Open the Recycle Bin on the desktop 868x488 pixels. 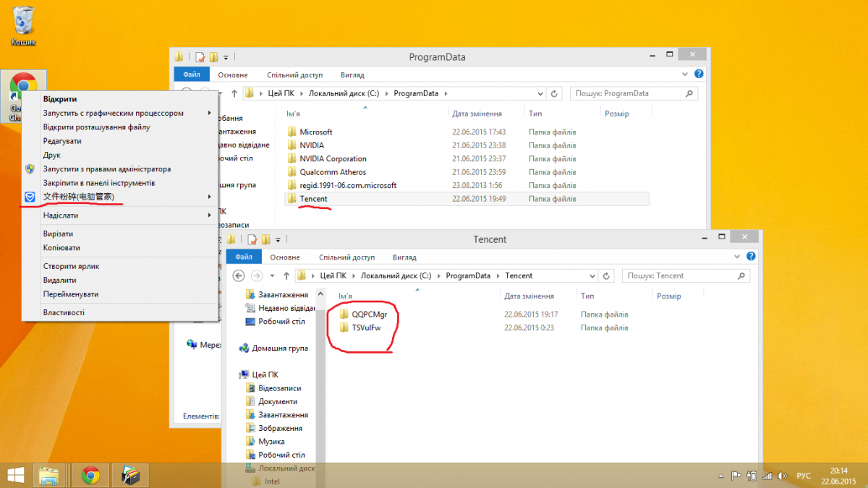point(23,24)
